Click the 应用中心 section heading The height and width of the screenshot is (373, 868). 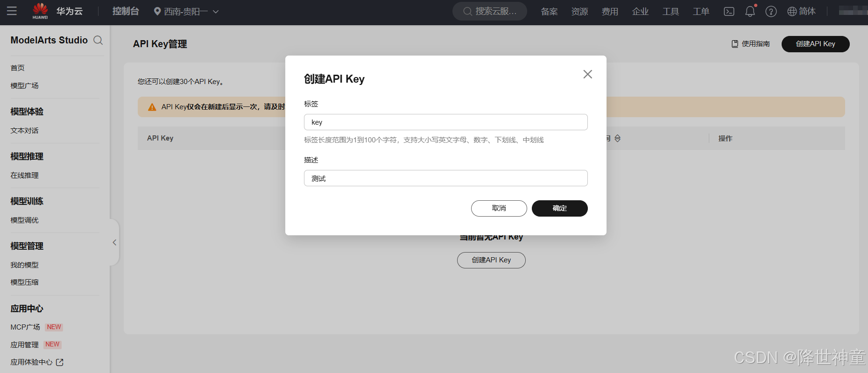click(x=27, y=309)
